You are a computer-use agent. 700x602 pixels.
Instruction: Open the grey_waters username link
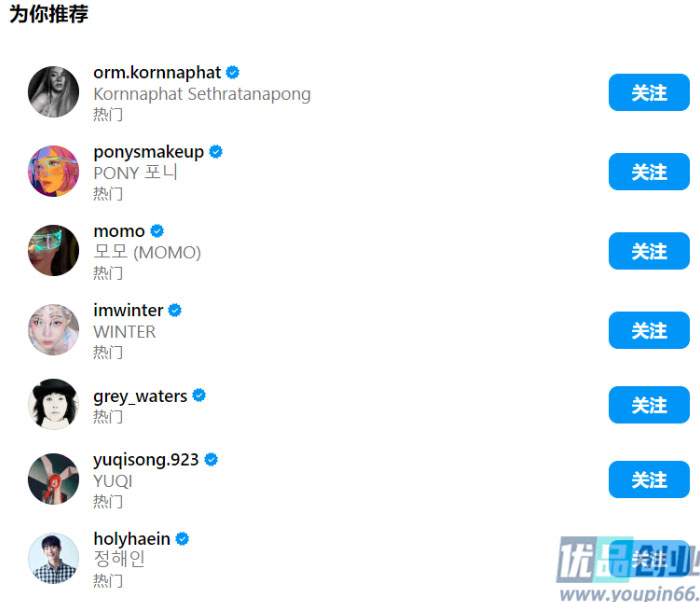(140, 397)
